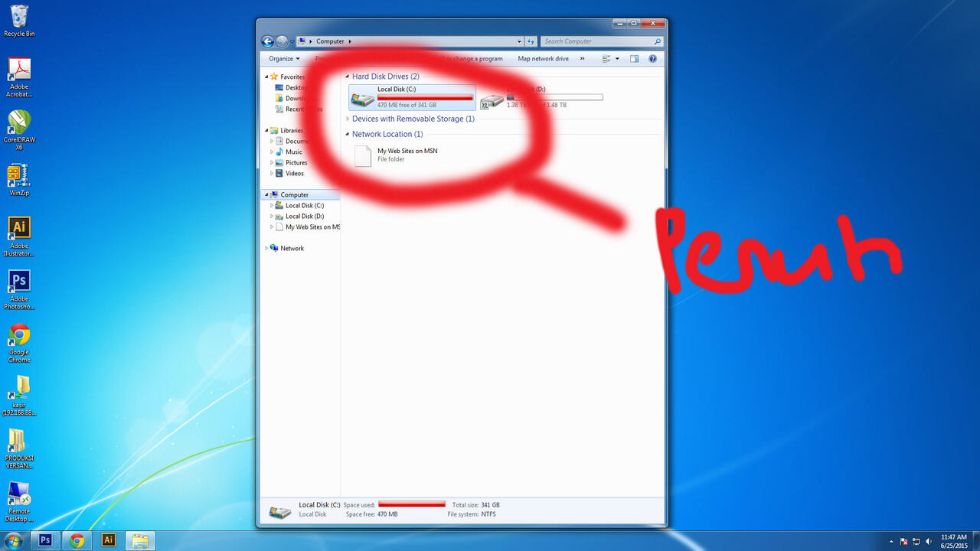
Task: Show more toolbar commands chevron
Action: pos(582,59)
